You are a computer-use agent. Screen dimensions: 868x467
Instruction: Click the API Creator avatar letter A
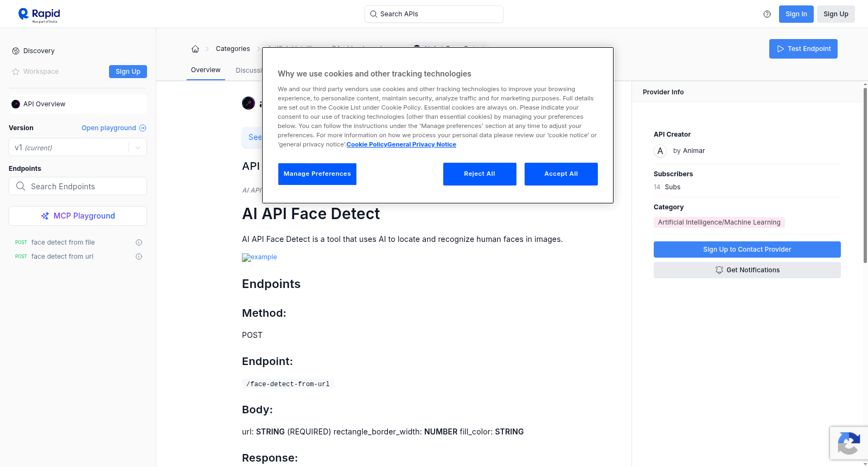[x=660, y=151]
